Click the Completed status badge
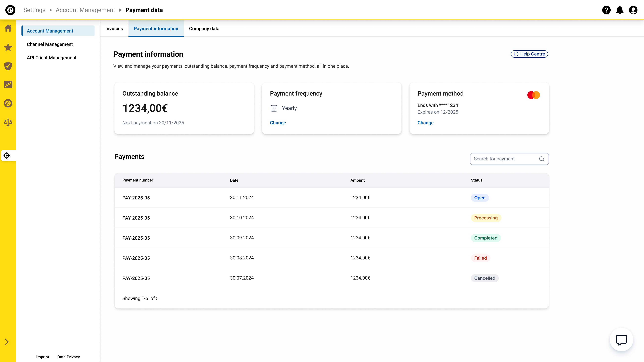 click(x=486, y=238)
